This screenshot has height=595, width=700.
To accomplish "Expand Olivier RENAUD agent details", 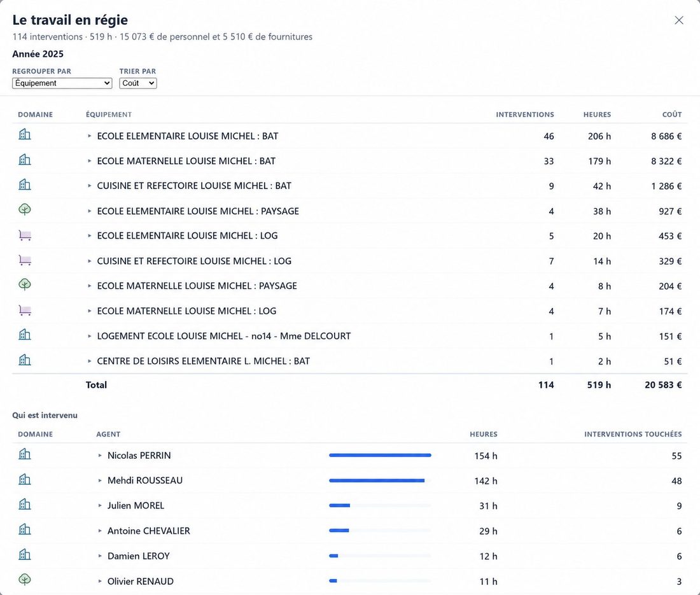I will tap(100, 581).
